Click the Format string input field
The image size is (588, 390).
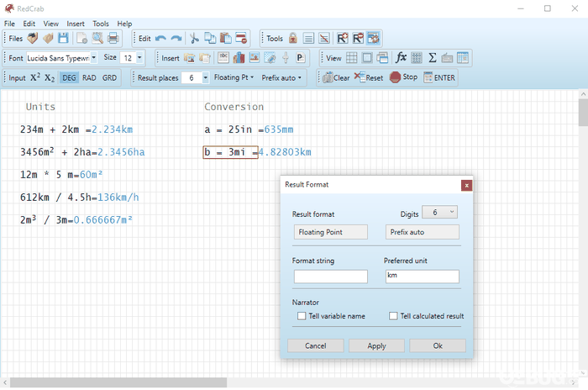(x=330, y=277)
